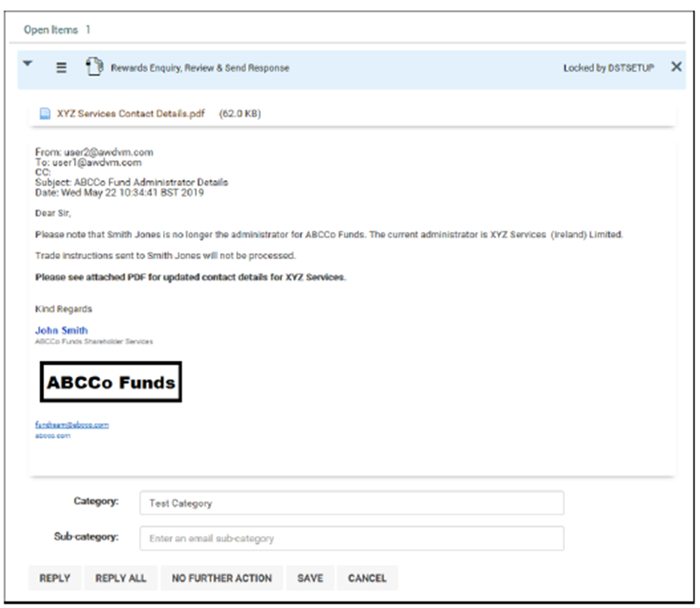This screenshot has width=700, height=608.
Task: Collapse the work item with the triangle arrow
Action: [28, 64]
